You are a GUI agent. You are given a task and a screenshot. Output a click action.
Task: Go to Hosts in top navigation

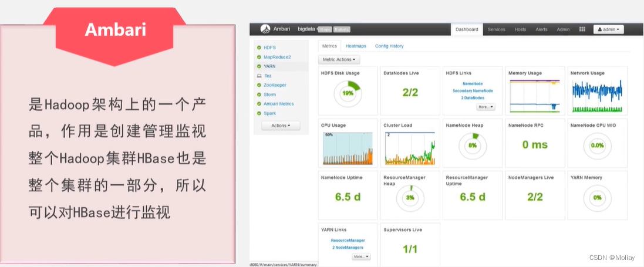pyautogui.click(x=520, y=29)
